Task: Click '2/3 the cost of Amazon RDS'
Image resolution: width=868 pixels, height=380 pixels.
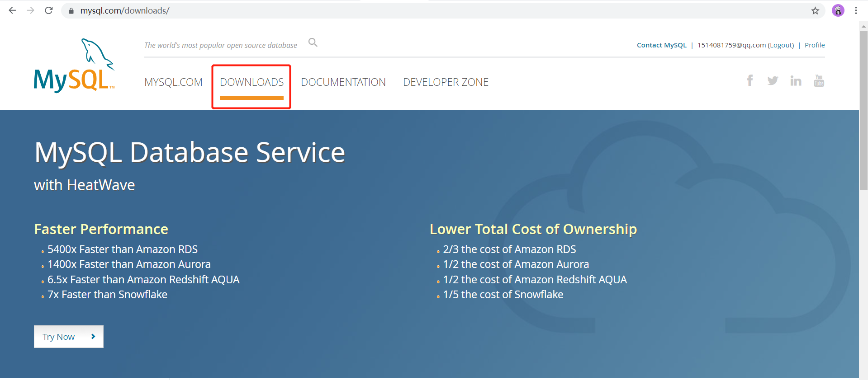Action: [x=509, y=249]
